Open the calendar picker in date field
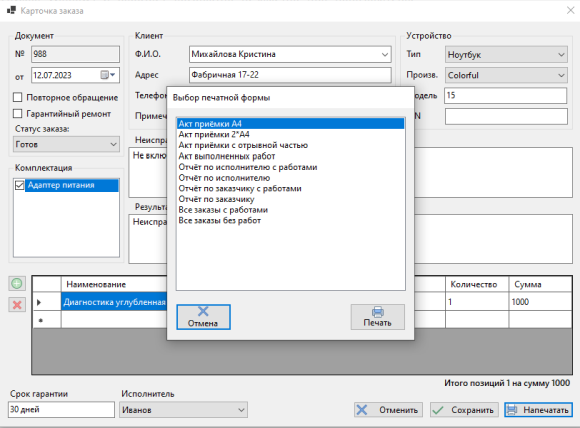The image size is (580, 428). point(108,75)
